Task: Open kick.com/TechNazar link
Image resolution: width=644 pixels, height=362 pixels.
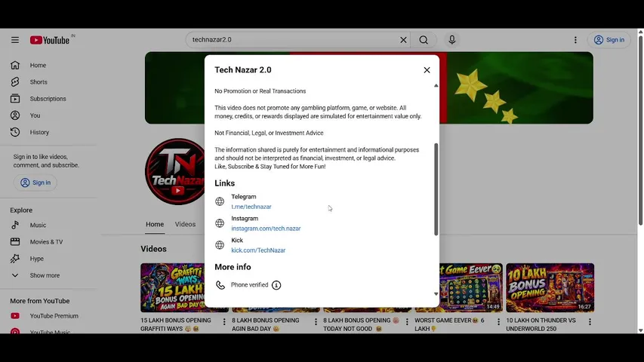Action: (258, 250)
